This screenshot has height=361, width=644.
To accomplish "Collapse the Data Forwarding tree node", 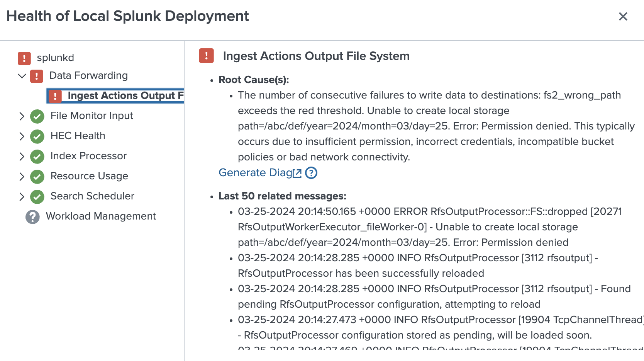I will pos(22,76).
